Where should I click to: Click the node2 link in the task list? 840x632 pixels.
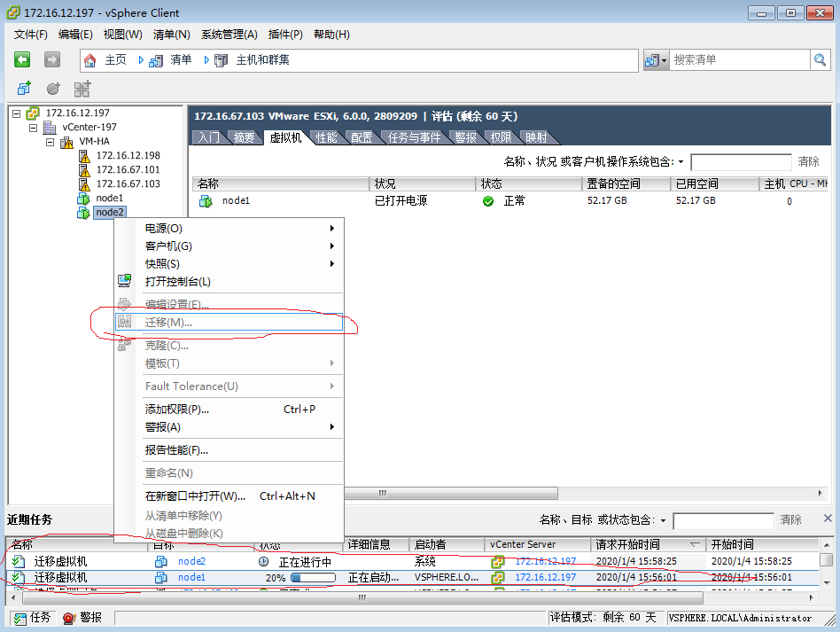(191, 561)
